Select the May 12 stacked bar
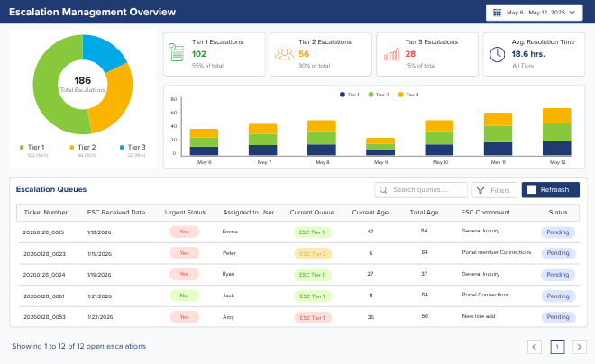Image resolution: width=595 pixels, height=364 pixels. click(556, 132)
